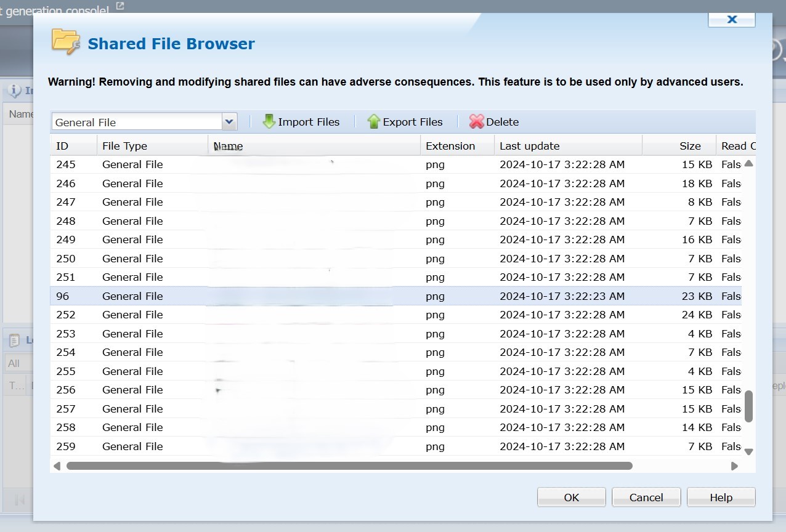The width and height of the screenshot is (786, 532).
Task: Click the shared folder icon beside title
Action: 65,42
